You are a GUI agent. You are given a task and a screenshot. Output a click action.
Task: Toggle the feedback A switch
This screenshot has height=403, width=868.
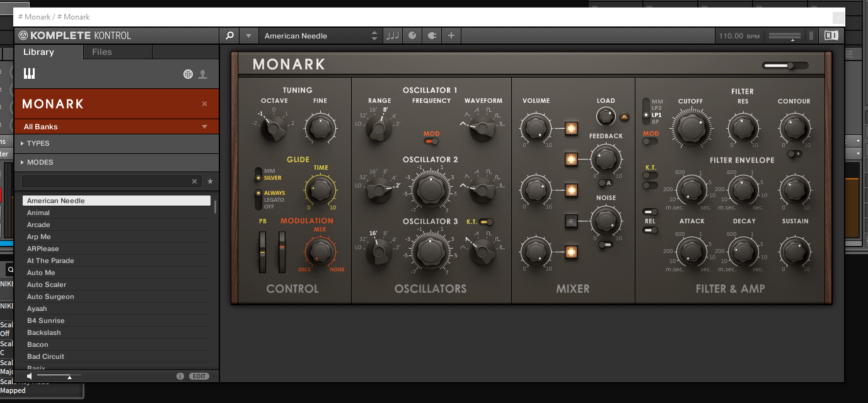pos(605,183)
